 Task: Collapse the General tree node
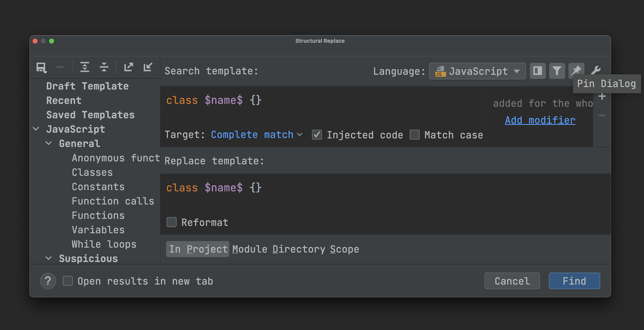coord(49,143)
